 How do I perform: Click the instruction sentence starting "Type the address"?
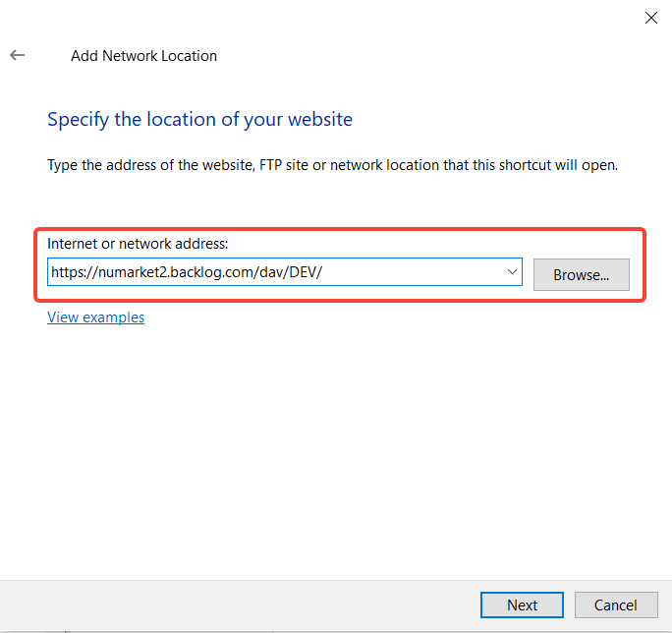pyautogui.click(x=332, y=165)
